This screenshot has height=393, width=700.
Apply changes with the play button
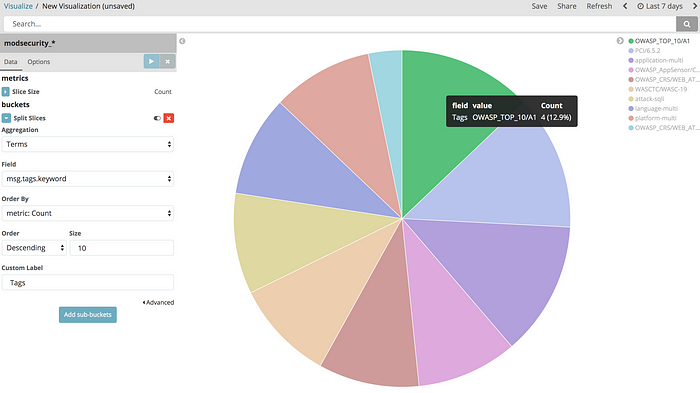151,62
